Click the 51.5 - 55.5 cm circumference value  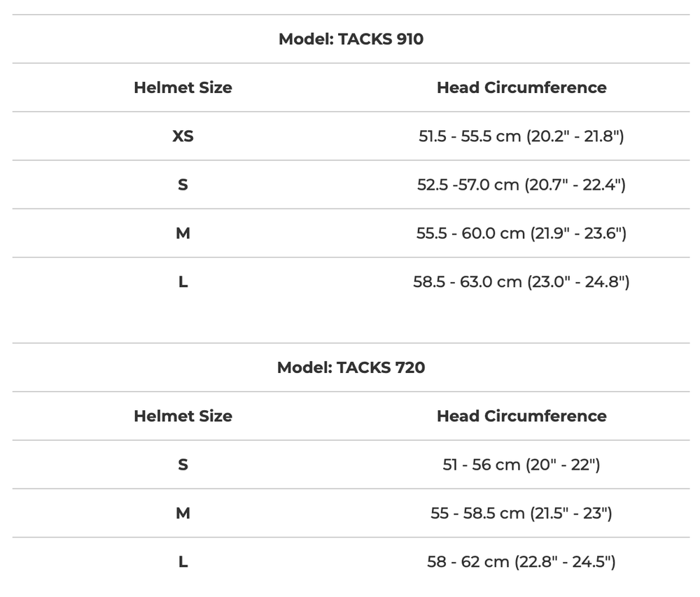click(x=521, y=136)
